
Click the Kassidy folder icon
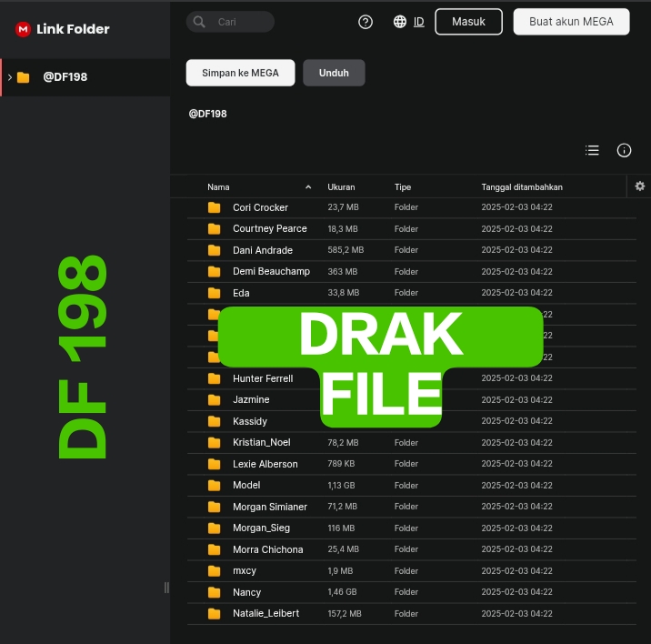tap(215, 421)
